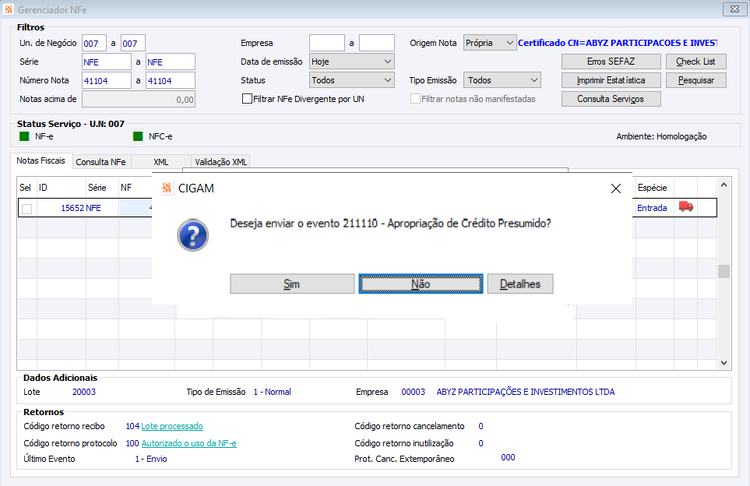Click the green NF-e service status indicator
This screenshot has height=486, width=750.
(x=24, y=136)
